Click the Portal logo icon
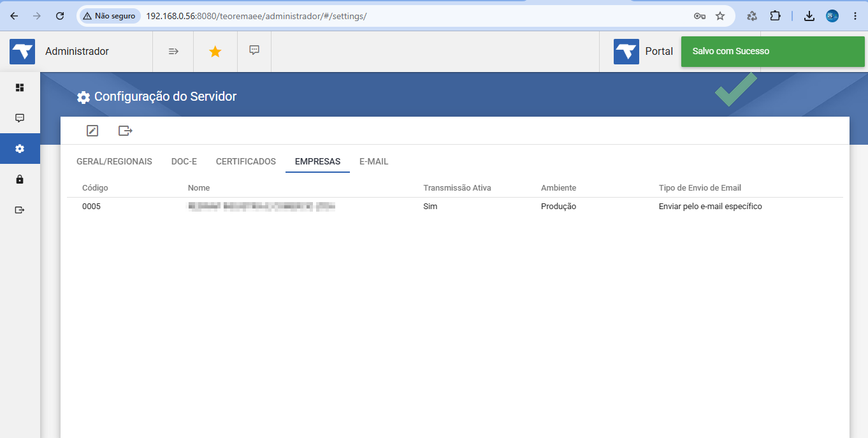 point(626,52)
